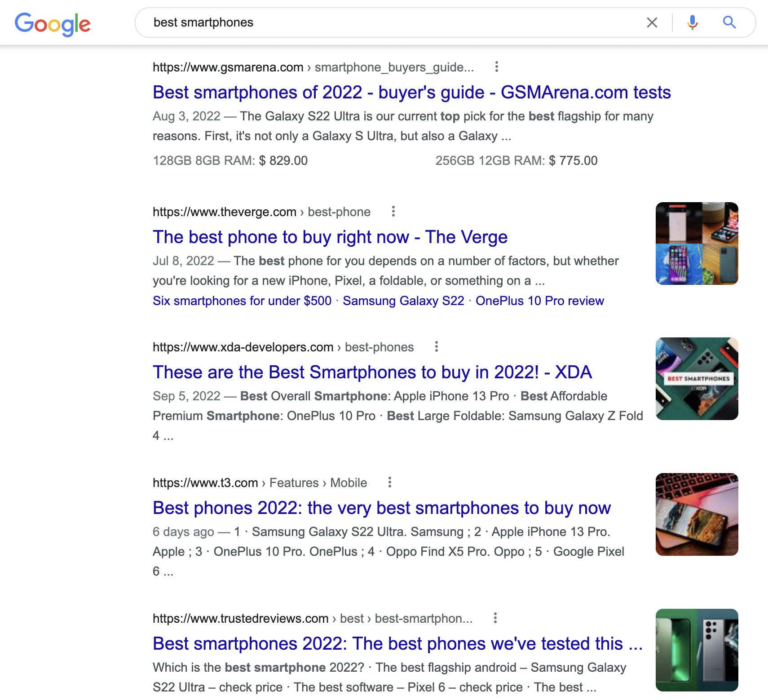
Task: Click 'Samsung Galaxy S22' sitelink
Action: coord(403,301)
